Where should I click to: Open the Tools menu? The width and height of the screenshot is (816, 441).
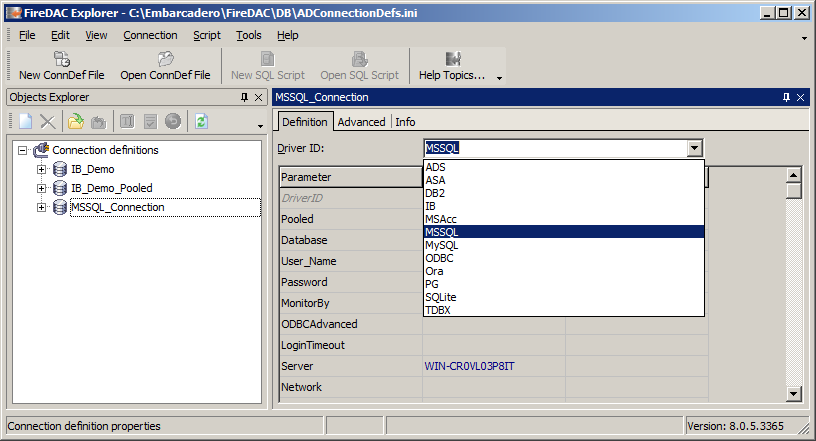tap(249, 35)
